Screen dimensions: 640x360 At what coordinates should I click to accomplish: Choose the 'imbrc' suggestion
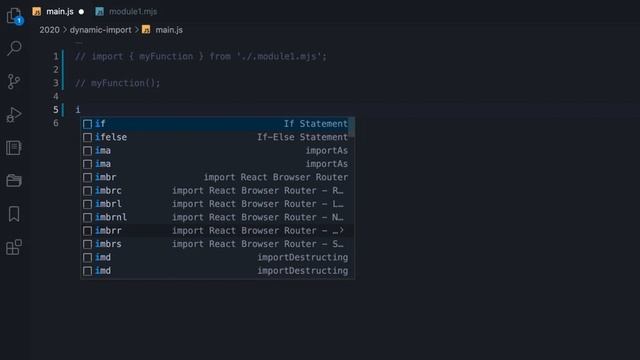(218, 191)
